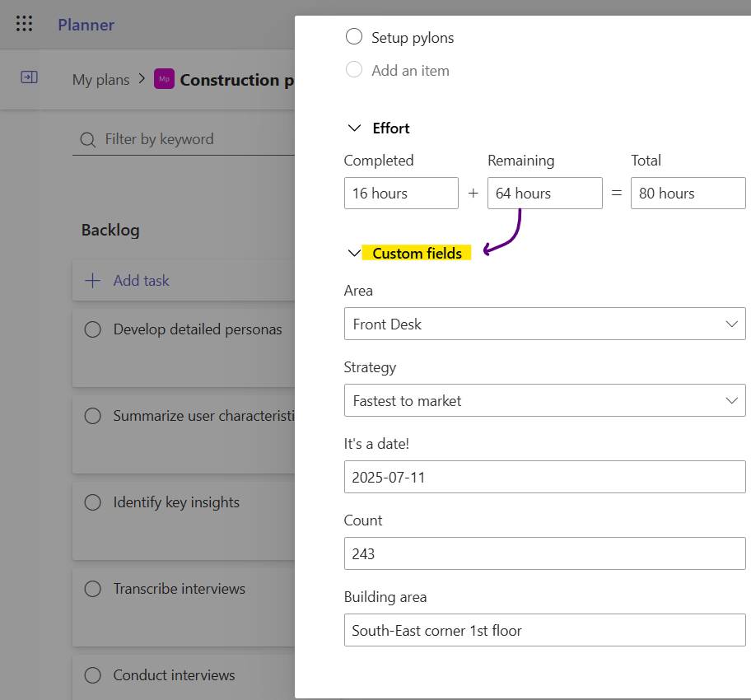The height and width of the screenshot is (700, 751).
Task: Click the Building area text field
Action: click(x=544, y=630)
